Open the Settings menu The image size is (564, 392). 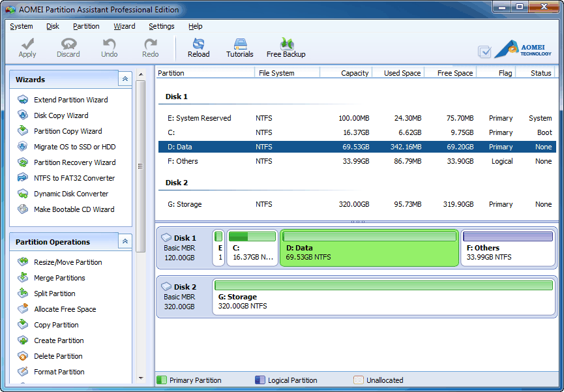(x=161, y=26)
